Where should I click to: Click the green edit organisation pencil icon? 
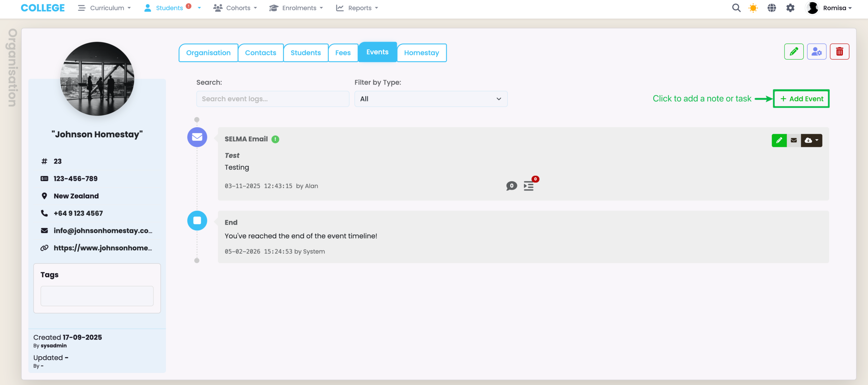pyautogui.click(x=793, y=52)
